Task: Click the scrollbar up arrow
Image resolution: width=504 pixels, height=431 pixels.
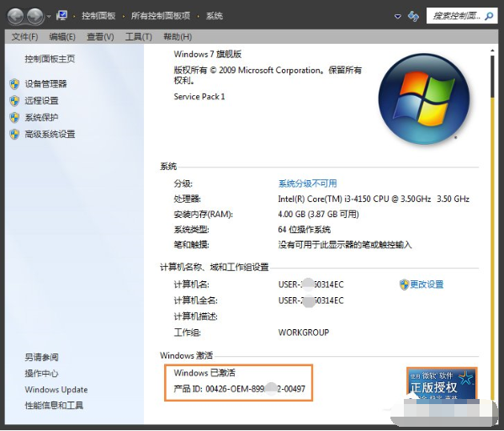Action: pos(492,51)
